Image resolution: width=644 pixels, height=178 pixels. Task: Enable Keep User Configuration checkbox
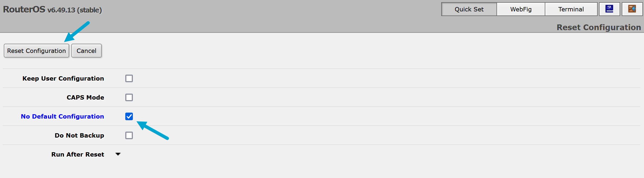coord(129,78)
